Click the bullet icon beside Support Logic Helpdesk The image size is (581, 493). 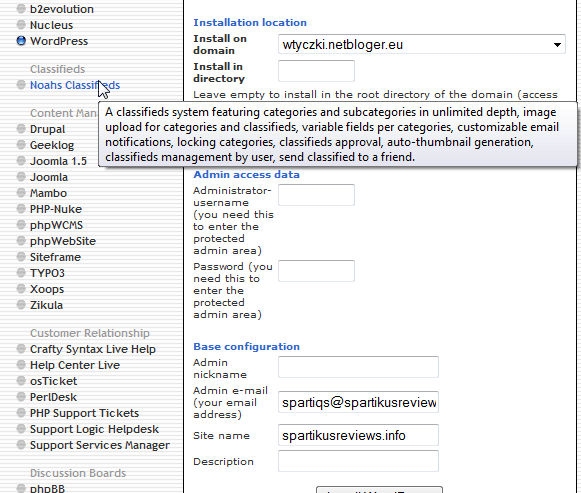pyautogui.click(x=21, y=428)
